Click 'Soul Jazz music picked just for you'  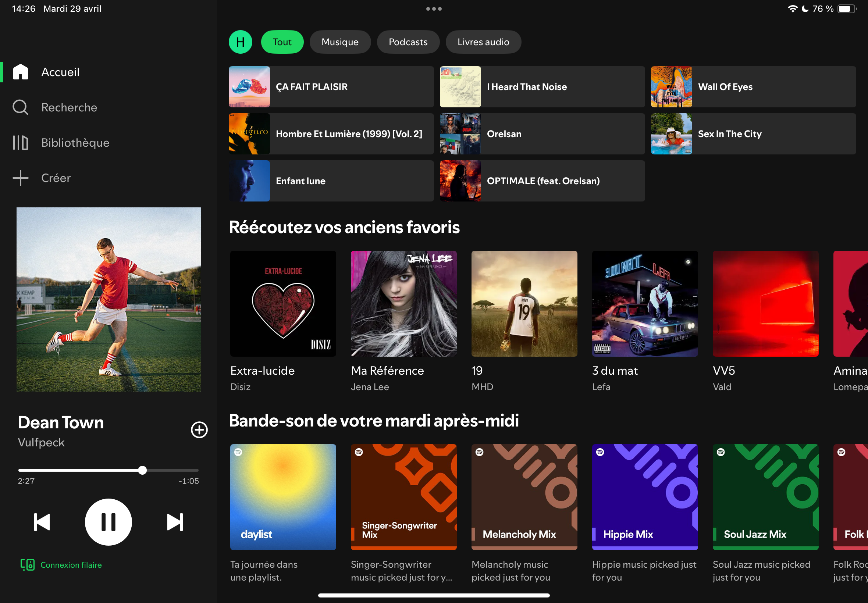761,571
